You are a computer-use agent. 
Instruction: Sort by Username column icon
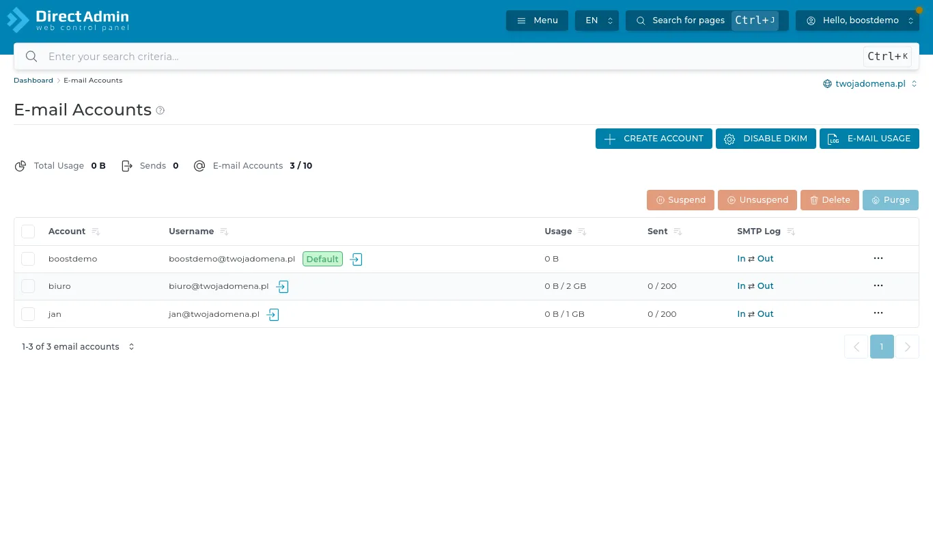point(224,232)
